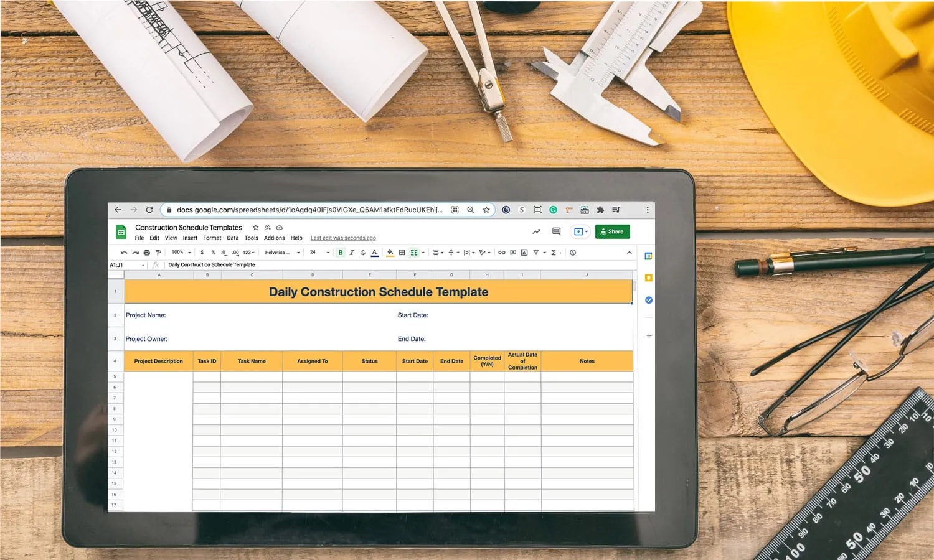This screenshot has height=560, width=934.
Task: Open the comment history icon
Action: [x=556, y=231]
